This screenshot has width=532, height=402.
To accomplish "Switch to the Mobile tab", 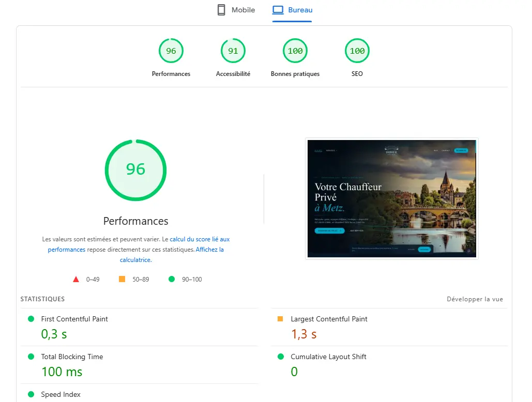I will [236, 10].
